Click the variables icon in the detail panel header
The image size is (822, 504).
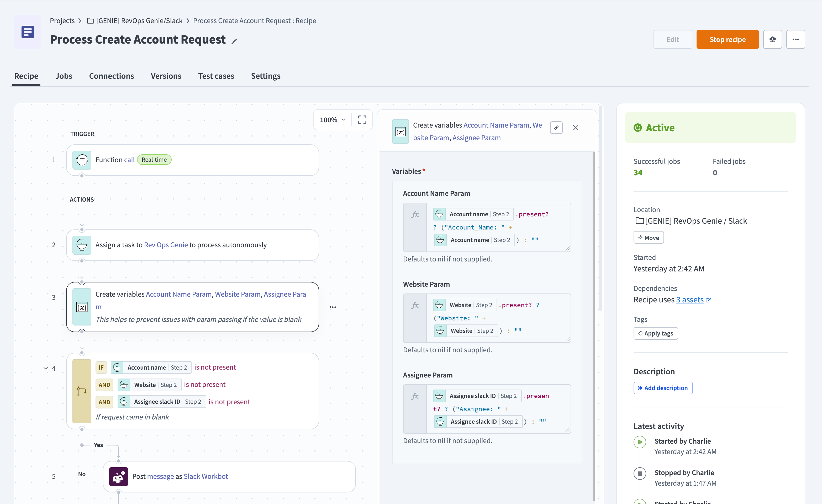[x=400, y=132]
